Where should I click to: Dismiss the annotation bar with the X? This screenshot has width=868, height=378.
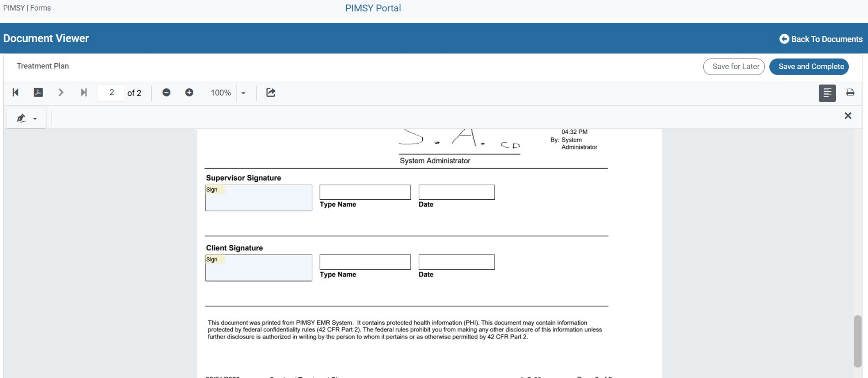coord(848,116)
